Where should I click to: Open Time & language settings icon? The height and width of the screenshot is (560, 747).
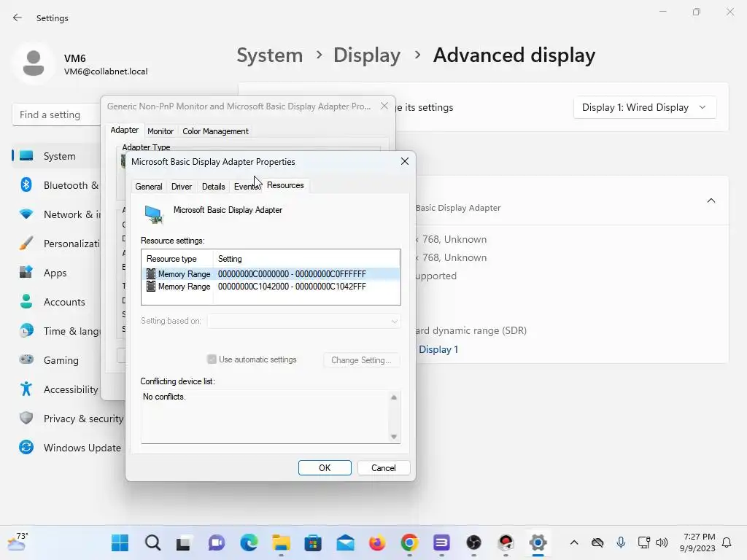coord(26,330)
